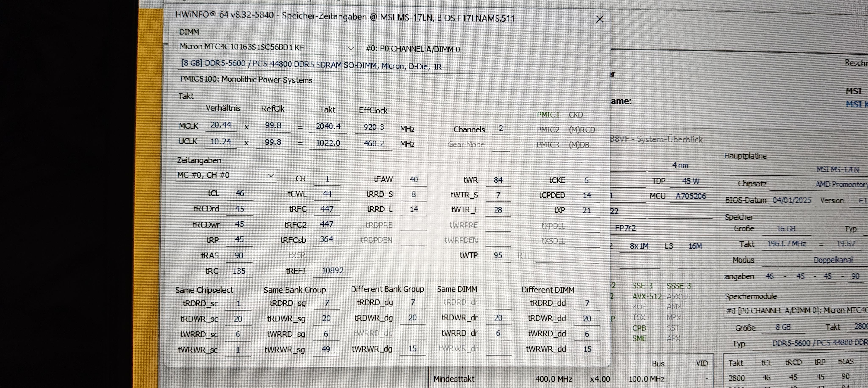Click the tRDWR_dd value 20

click(x=587, y=319)
